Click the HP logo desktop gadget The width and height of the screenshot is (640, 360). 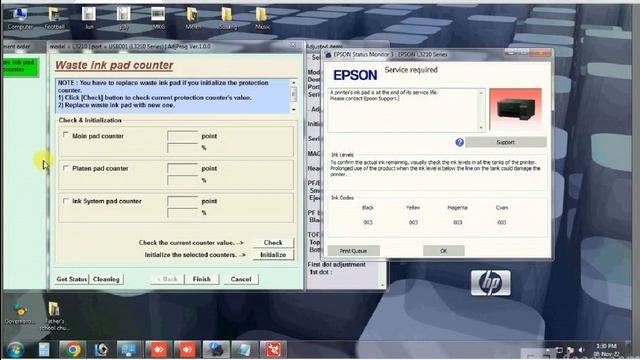pos(490,282)
